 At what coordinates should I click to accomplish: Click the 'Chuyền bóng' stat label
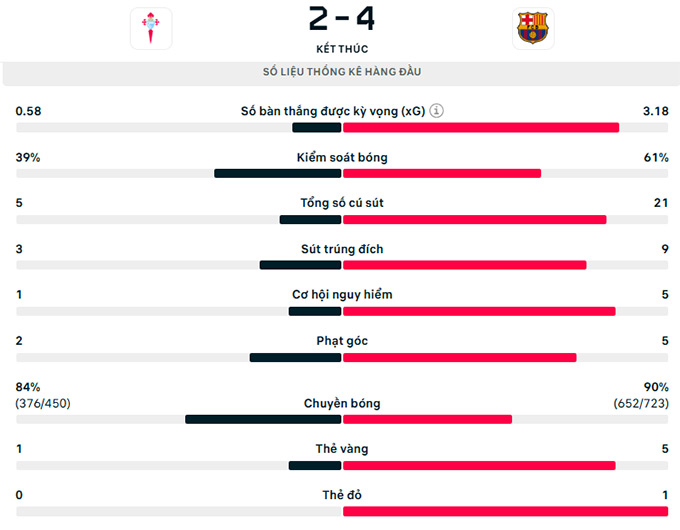click(x=342, y=403)
